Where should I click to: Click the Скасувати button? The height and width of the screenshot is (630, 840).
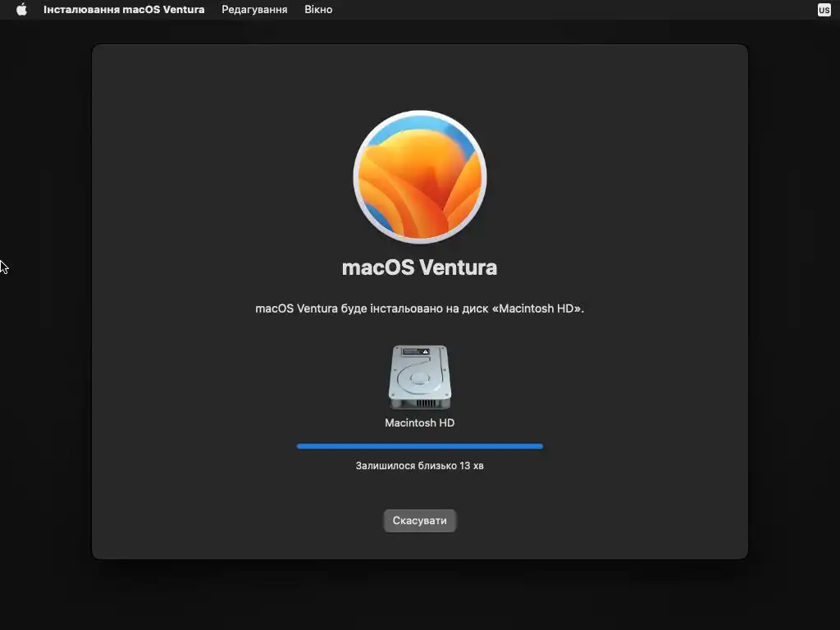419,521
